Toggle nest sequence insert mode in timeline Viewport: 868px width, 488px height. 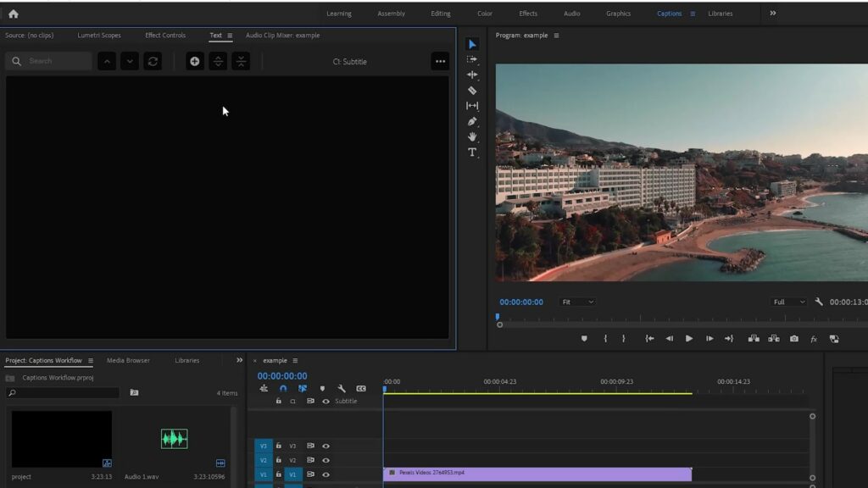coord(264,389)
